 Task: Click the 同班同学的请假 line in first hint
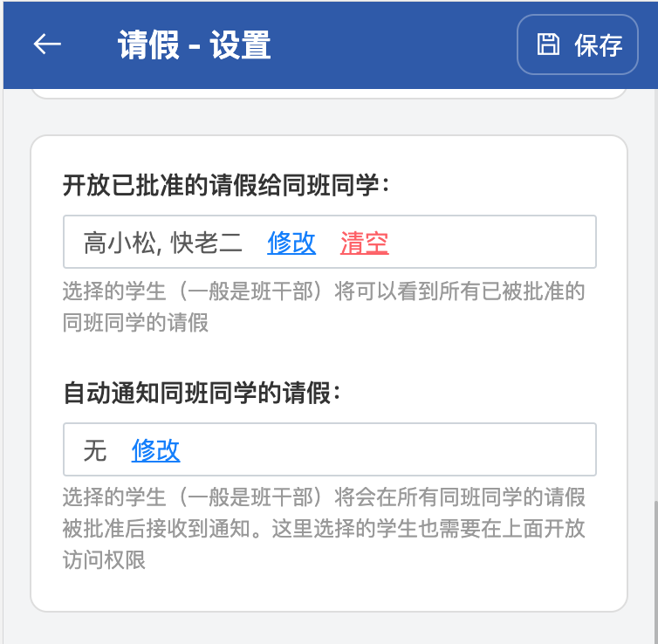point(135,322)
